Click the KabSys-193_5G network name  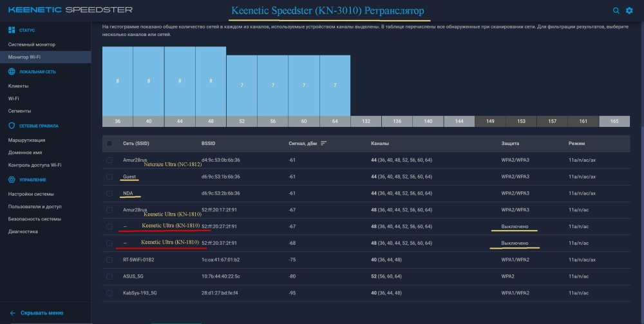pyautogui.click(x=140, y=293)
